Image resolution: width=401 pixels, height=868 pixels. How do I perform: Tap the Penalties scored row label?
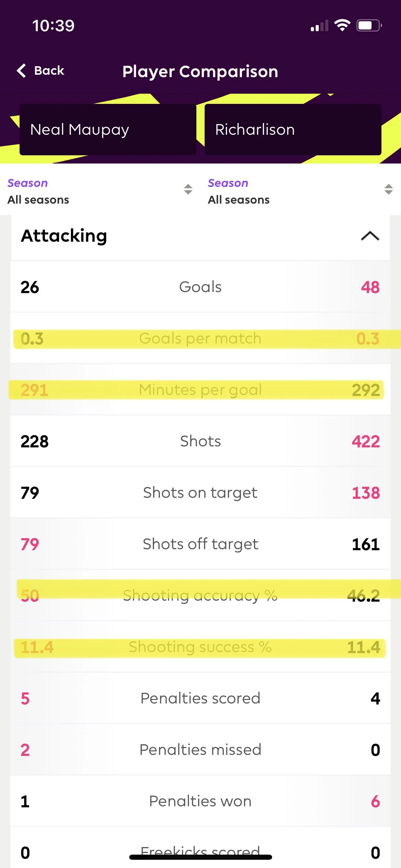[200, 698]
